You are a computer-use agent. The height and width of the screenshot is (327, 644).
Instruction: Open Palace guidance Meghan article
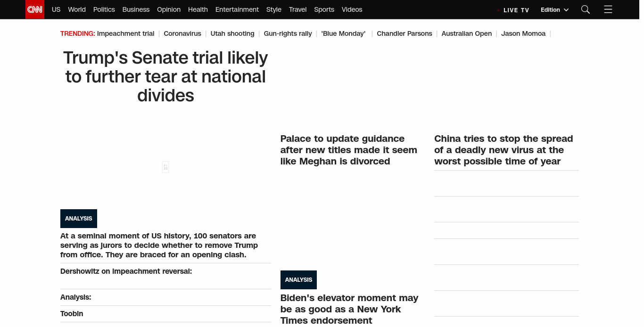coord(348,150)
